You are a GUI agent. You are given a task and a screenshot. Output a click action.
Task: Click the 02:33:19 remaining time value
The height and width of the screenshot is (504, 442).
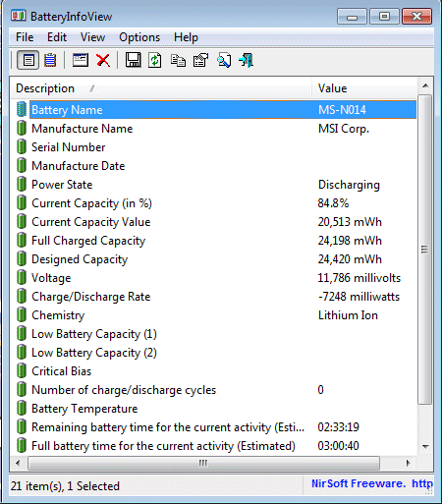(x=339, y=427)
